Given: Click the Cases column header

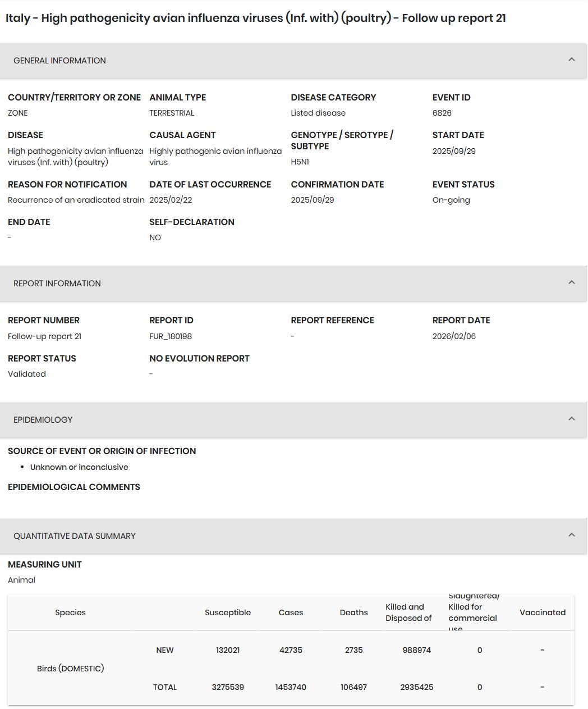Looking at the screenshot, I should pos(291,612).
